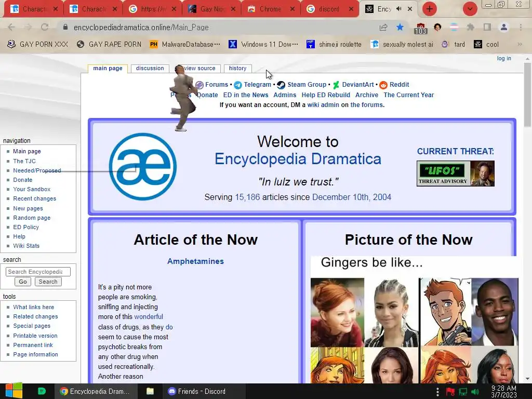Click the volume icon in system tray
This screenshot has width=532, height=399.
click(x=475, y=392)
